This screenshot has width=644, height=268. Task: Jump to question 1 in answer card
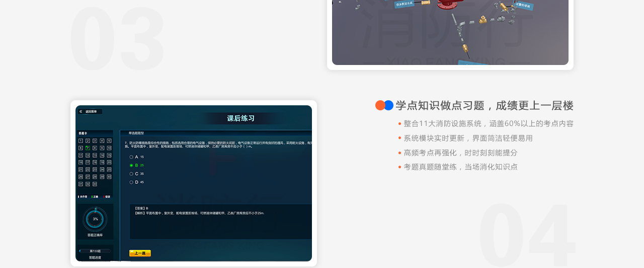click(x=80, y=141)
